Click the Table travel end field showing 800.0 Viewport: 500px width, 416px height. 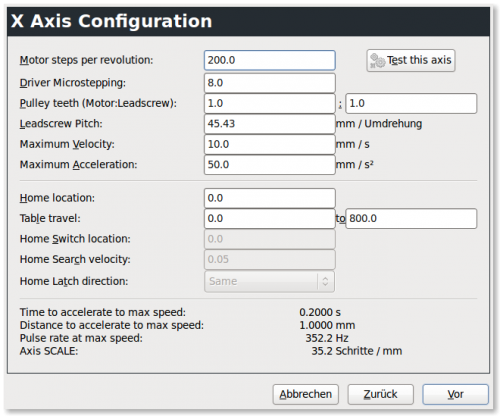point(411,219)
